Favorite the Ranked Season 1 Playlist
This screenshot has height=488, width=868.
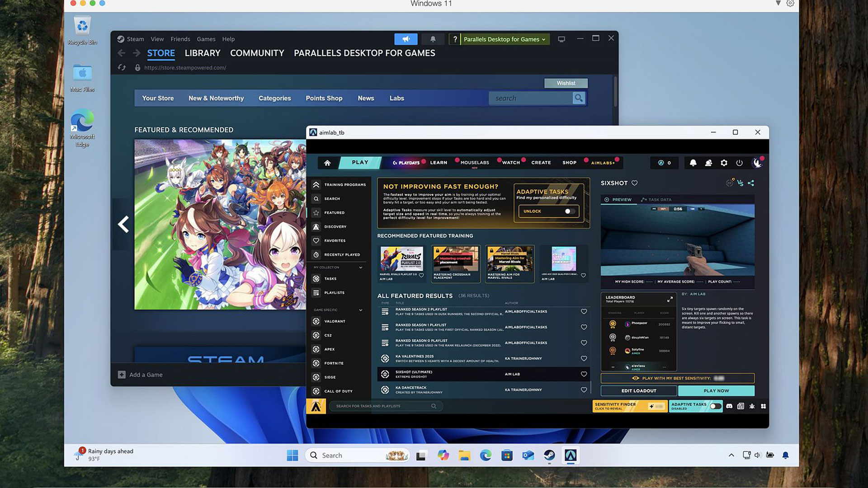pyautogui.click(x=584, y=327)
